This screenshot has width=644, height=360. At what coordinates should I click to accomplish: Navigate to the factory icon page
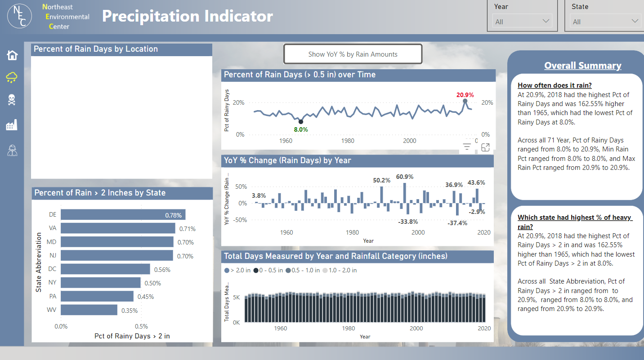tap(12, 125)
